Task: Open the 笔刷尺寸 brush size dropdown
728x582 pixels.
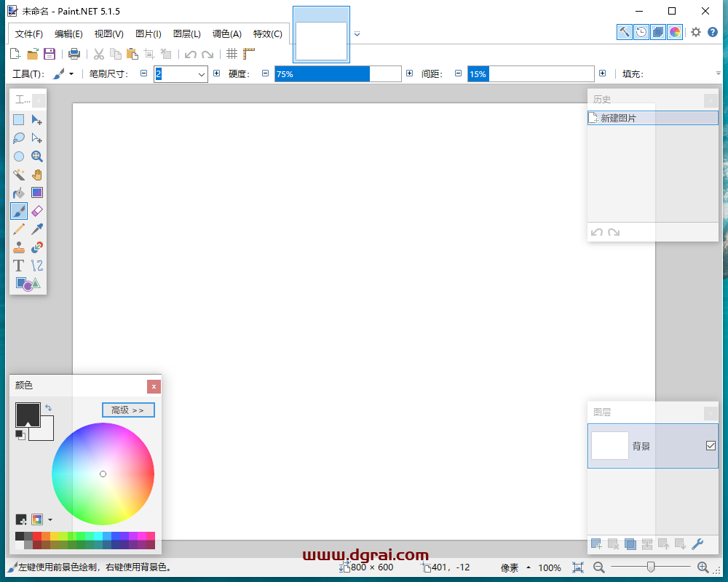Action: coord(201,74)
